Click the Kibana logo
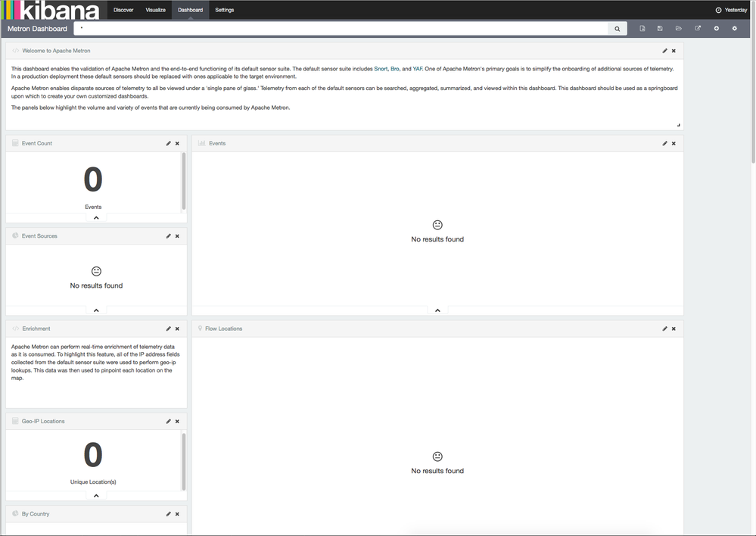The width and height of the screenshot is (756, 536). click(x=49, y=10)
